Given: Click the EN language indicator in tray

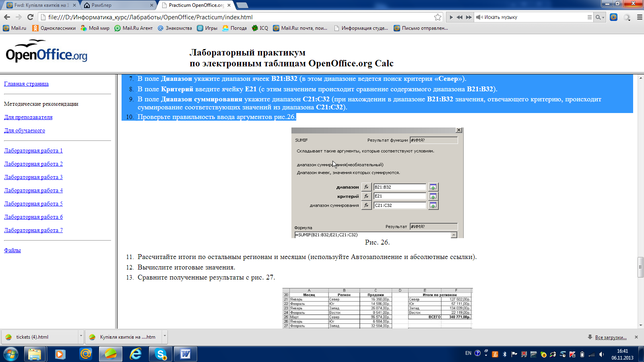Looking at the screenshot, I should point(468,353).
